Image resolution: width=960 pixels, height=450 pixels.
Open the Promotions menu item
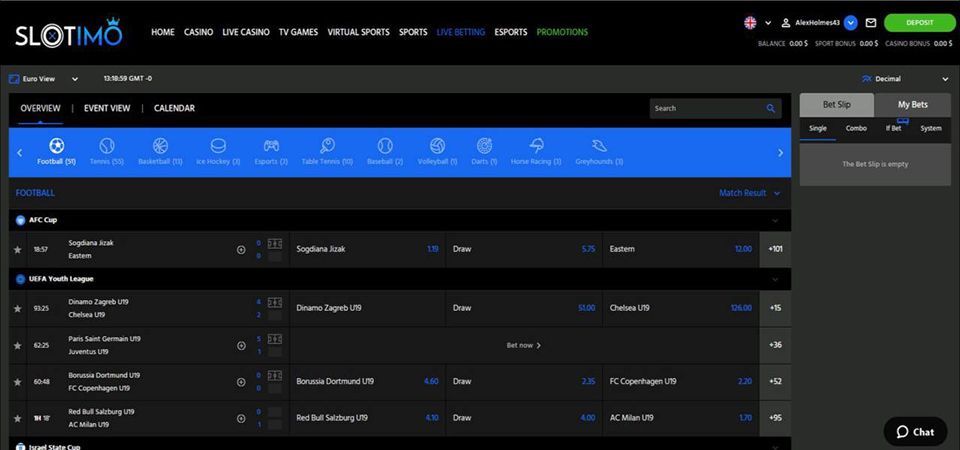562,32
